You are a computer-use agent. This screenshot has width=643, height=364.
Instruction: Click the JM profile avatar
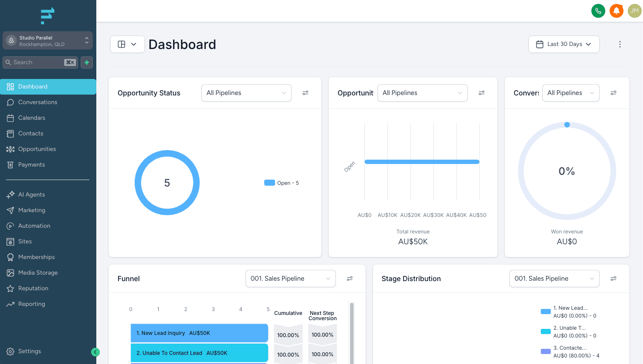click(634, 11)
